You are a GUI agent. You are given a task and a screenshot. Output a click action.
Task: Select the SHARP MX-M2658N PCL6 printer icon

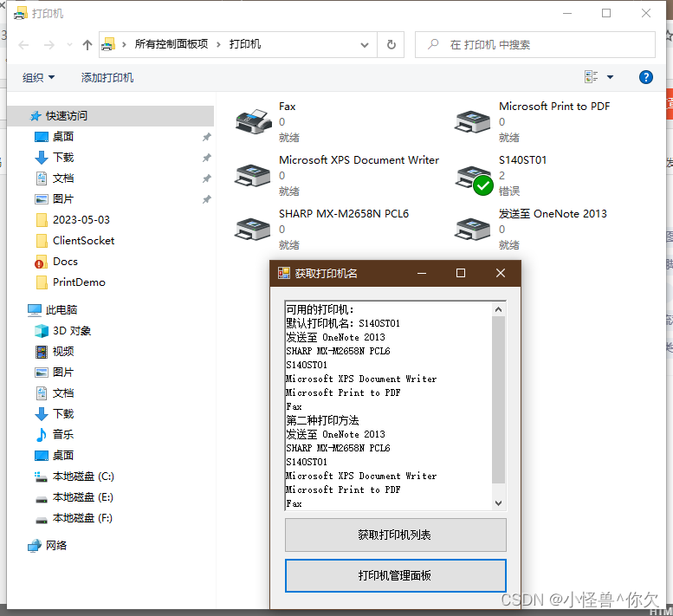(x=252, y=230)
